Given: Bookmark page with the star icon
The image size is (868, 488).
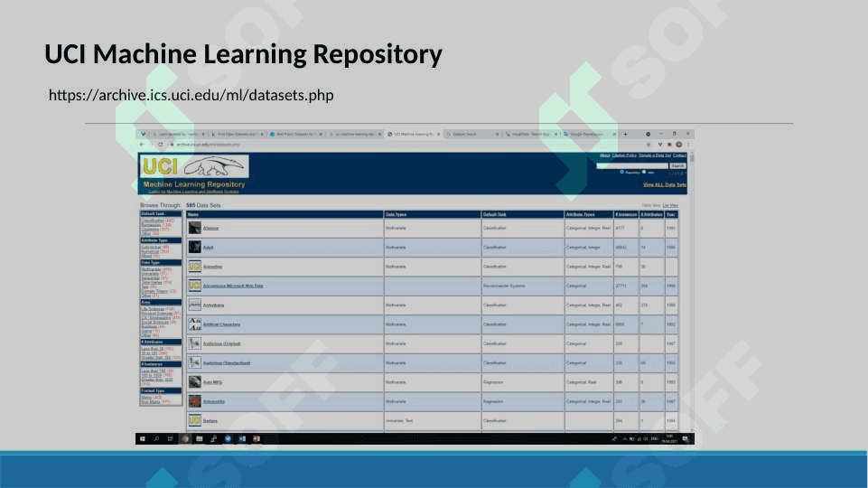Looking at the screenshot, I should pyautogui.click(x=649, y=145).
